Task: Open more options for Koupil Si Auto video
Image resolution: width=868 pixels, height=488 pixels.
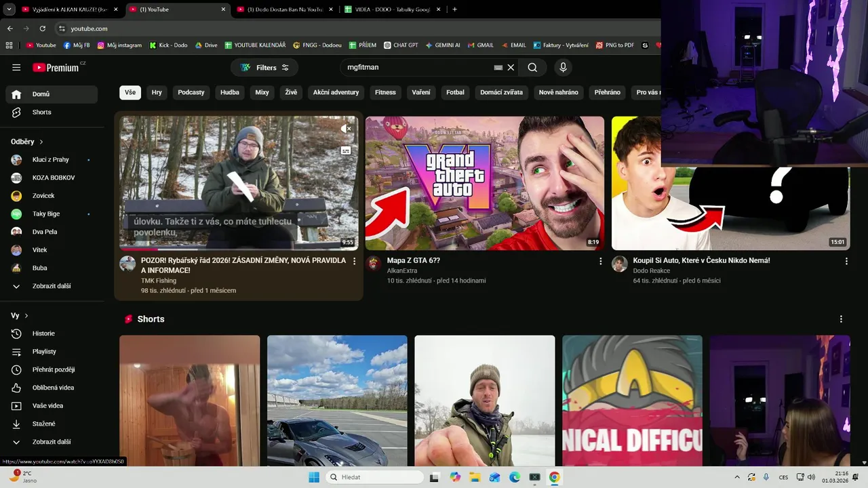Action: pos(846,261)
